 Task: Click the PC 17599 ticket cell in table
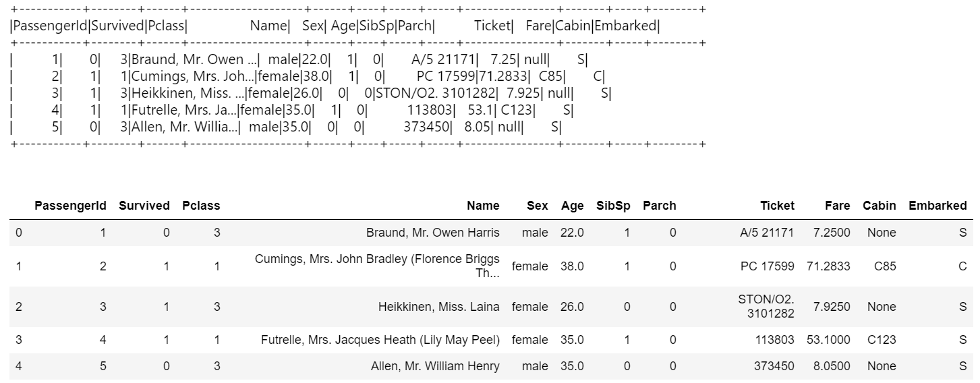(767, 266)
